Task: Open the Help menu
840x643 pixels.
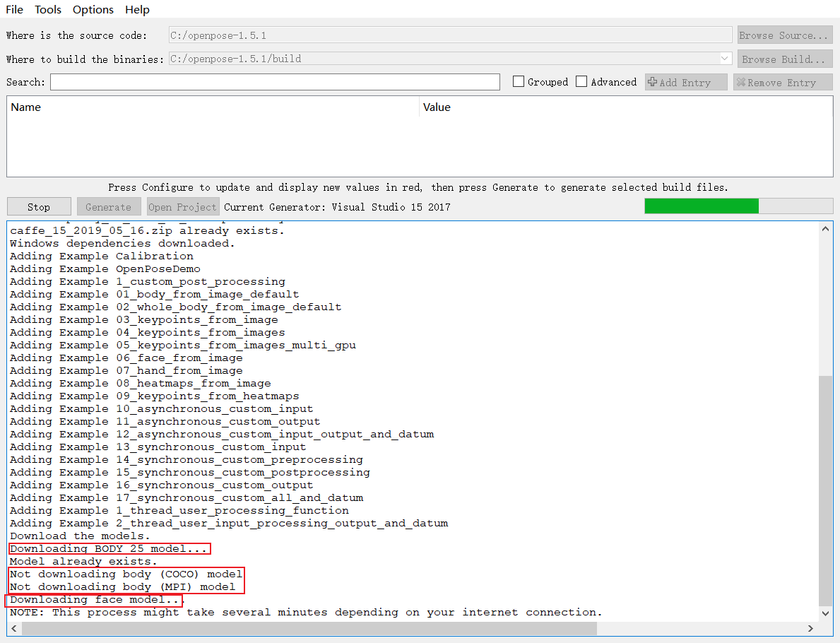Action: [137, 10]
